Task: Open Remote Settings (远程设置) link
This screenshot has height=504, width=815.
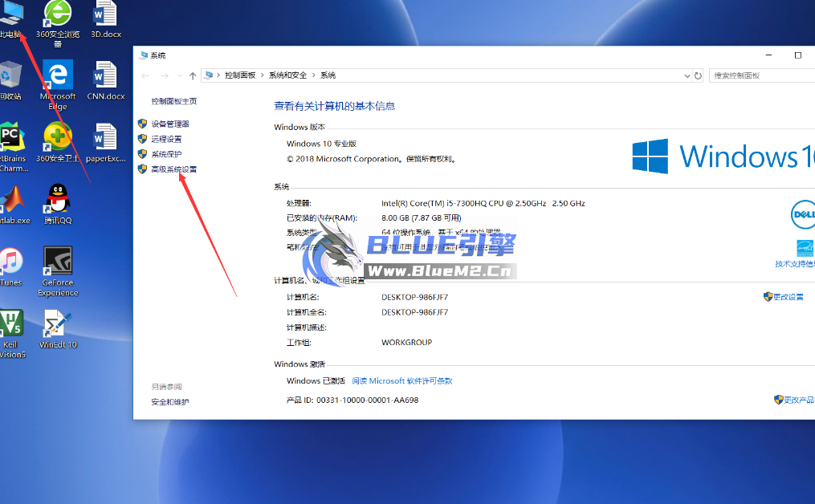Action: click(166, 139)
